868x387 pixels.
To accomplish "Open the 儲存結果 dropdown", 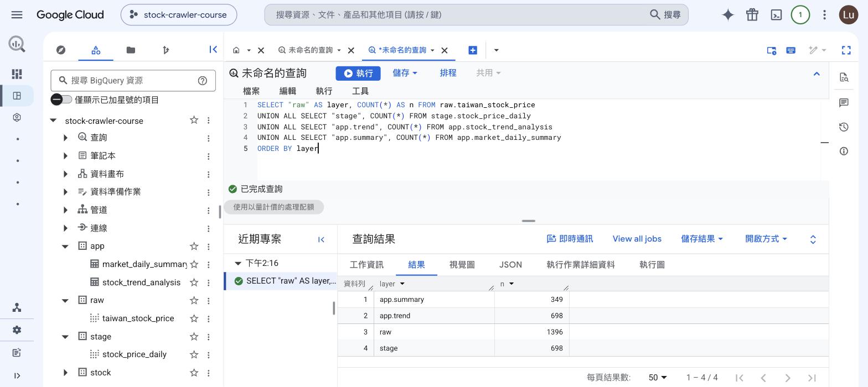I will (x=702, y=239).
